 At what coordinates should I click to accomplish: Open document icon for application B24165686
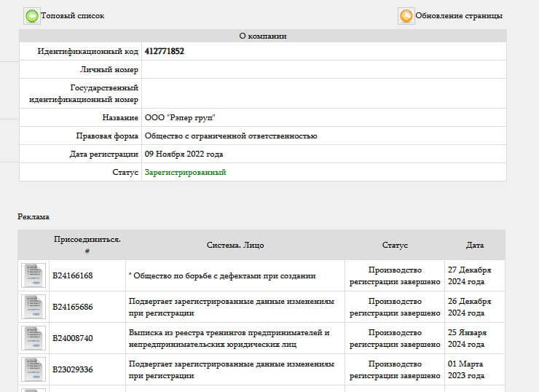[x=33, y=307]
